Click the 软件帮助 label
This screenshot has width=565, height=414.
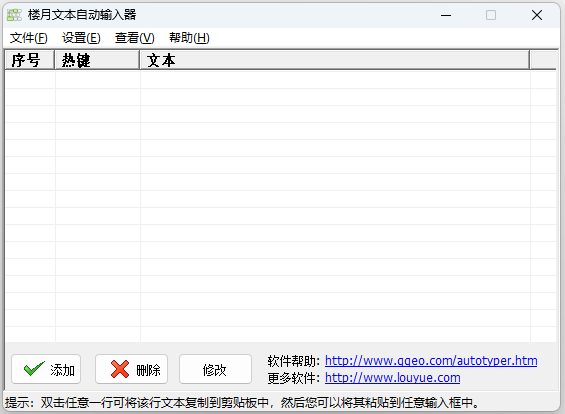click(x=293, y=361)
